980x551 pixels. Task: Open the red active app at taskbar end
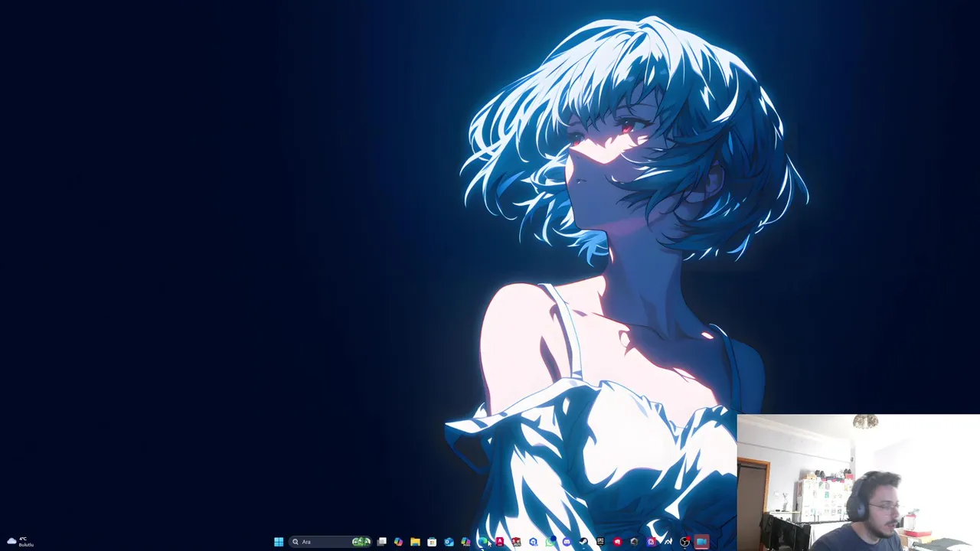[x=701, y=542]
